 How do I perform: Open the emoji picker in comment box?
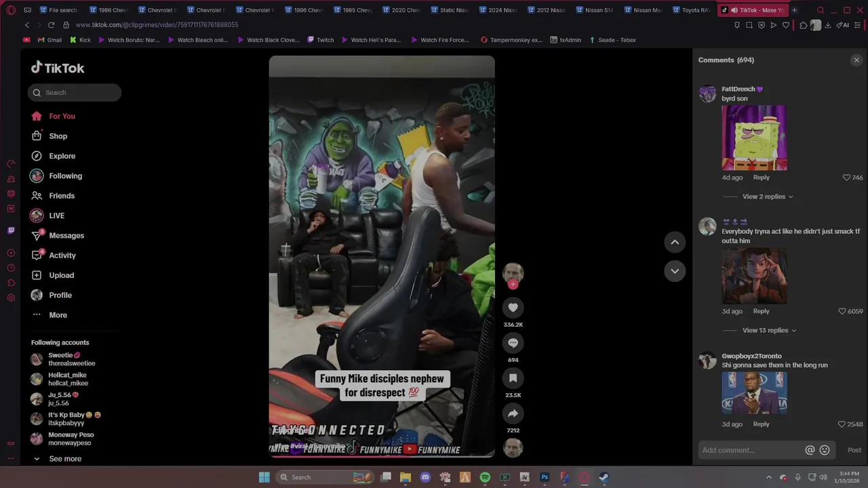(x=825, y=450)
